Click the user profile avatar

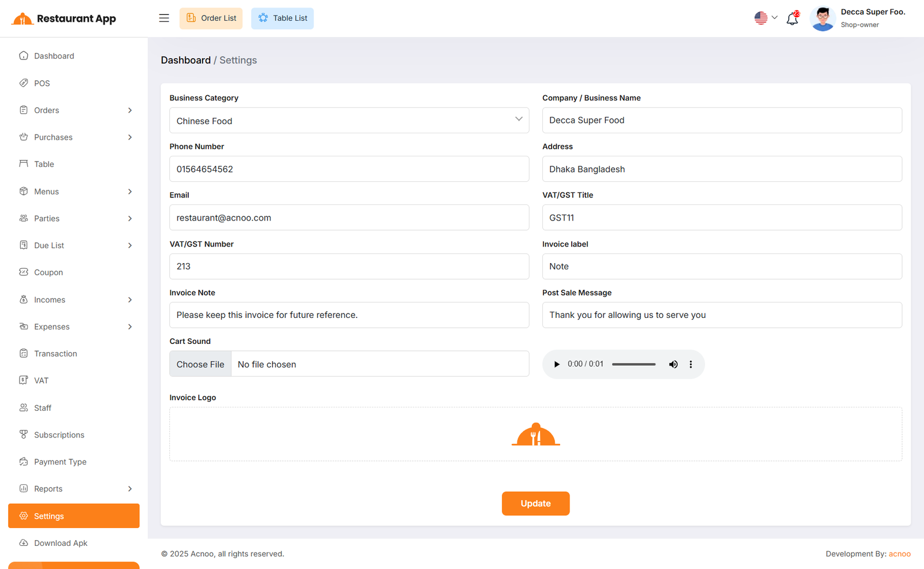tap(822, 18)
